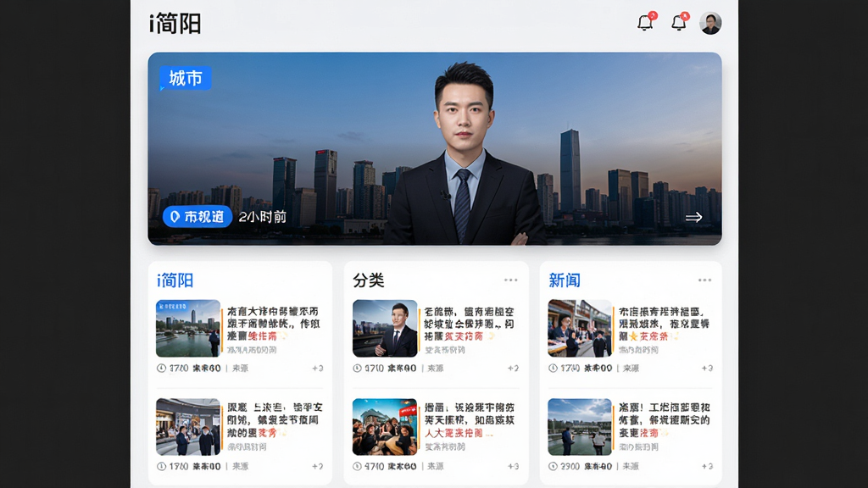Click clock icon under street market card
The width and height of the screenshot is (868, 488).
(x=553, y=368)
